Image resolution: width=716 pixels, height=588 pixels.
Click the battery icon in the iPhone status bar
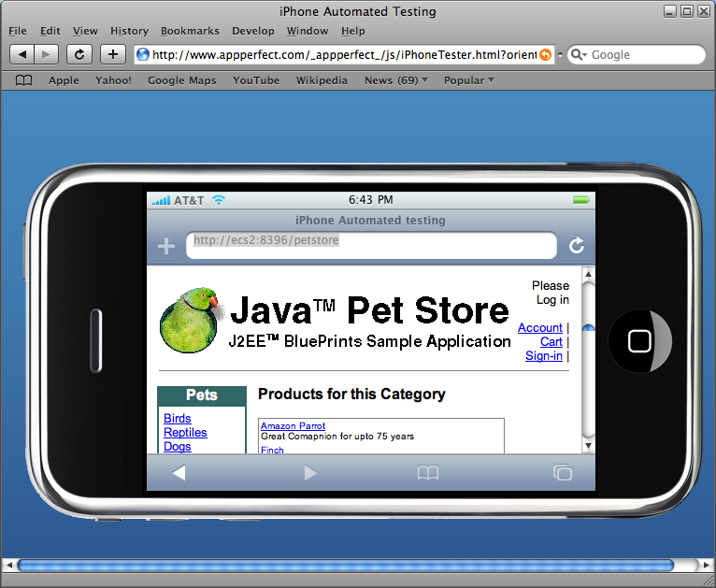tap(581, 200)
